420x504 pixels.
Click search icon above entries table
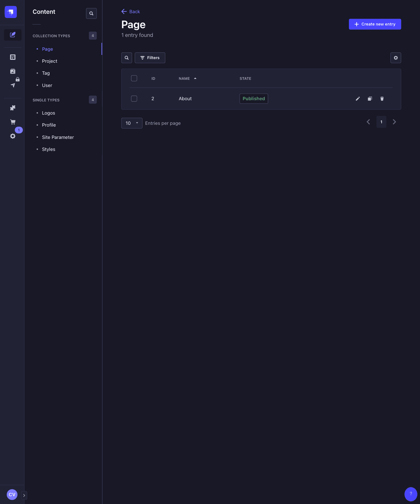pos(127,58)
